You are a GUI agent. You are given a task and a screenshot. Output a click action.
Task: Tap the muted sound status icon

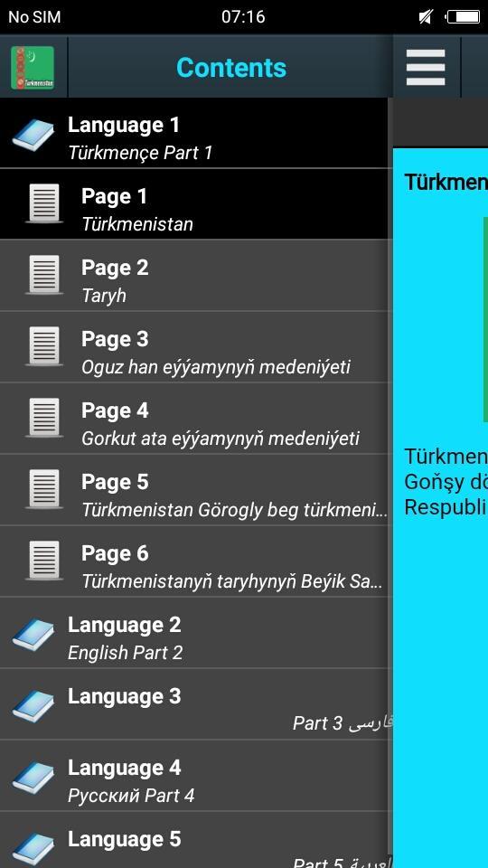pos(425,17)
